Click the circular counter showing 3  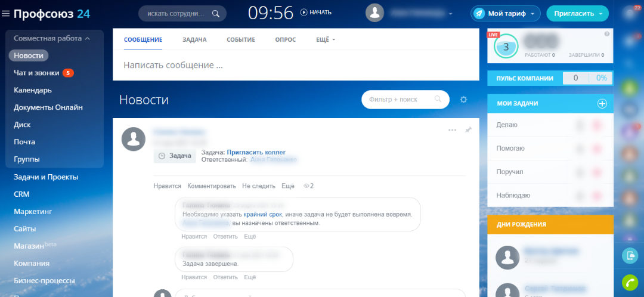coord(506,47)
